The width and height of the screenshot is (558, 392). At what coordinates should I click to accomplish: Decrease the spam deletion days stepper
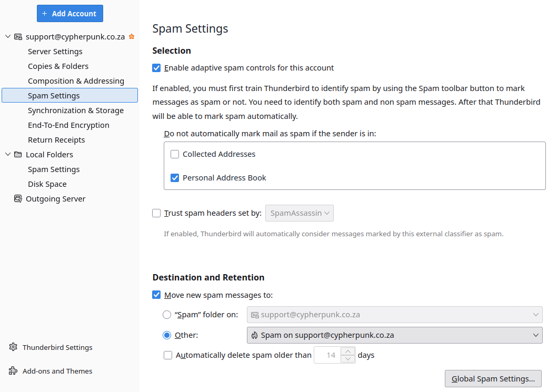[347, 359]
